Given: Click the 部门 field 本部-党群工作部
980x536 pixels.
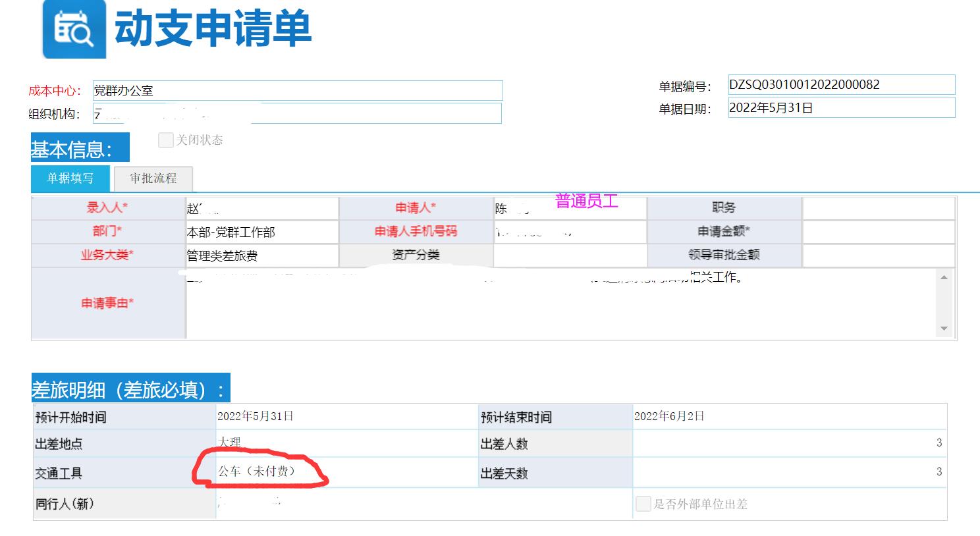Looking at the screenshot, I should tap(261, 232).
